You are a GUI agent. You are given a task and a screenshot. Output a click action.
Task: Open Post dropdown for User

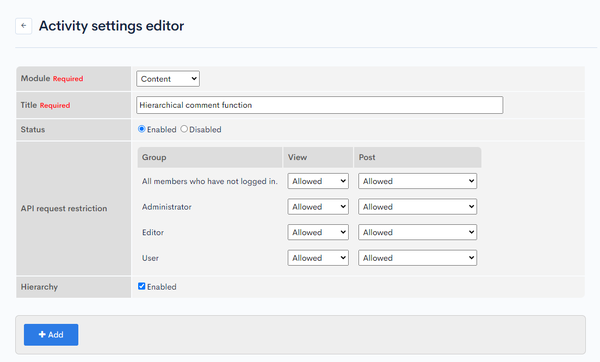tap(417, 258)
